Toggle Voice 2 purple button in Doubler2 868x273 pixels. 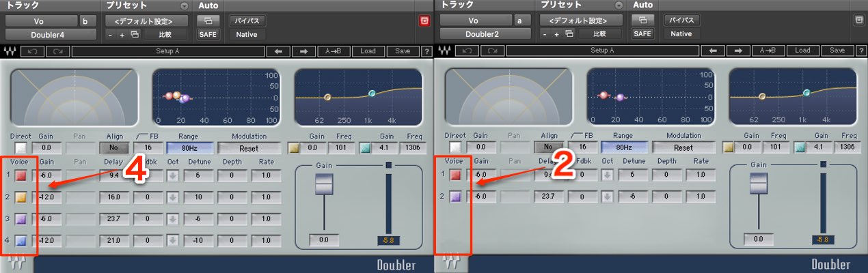455,197
